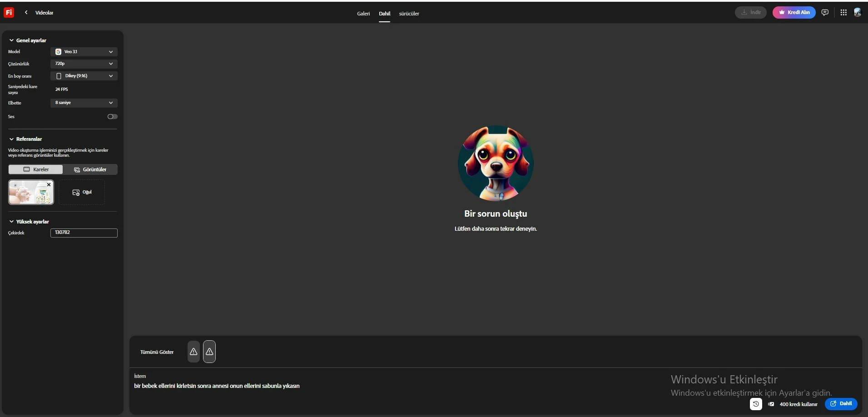Click the handwashing reference frame thumbnail

31,192
